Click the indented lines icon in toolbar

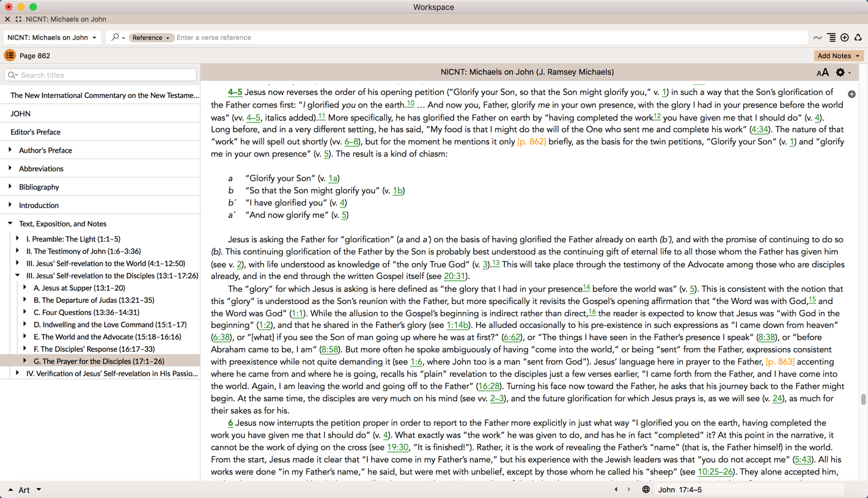pos(831,37)
